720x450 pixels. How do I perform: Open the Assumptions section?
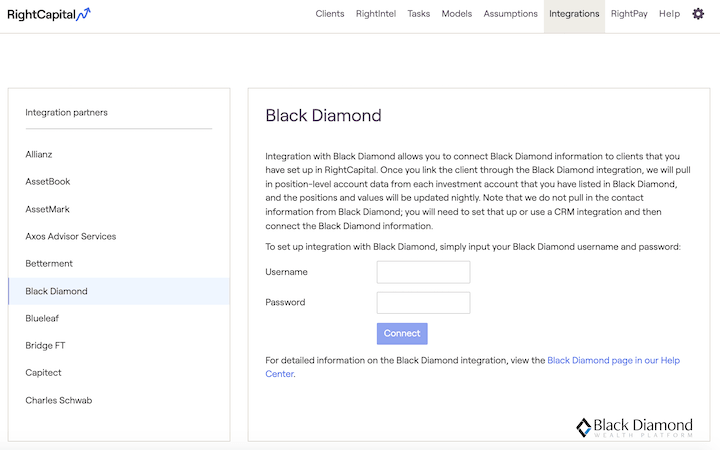[x=510, y=14]
